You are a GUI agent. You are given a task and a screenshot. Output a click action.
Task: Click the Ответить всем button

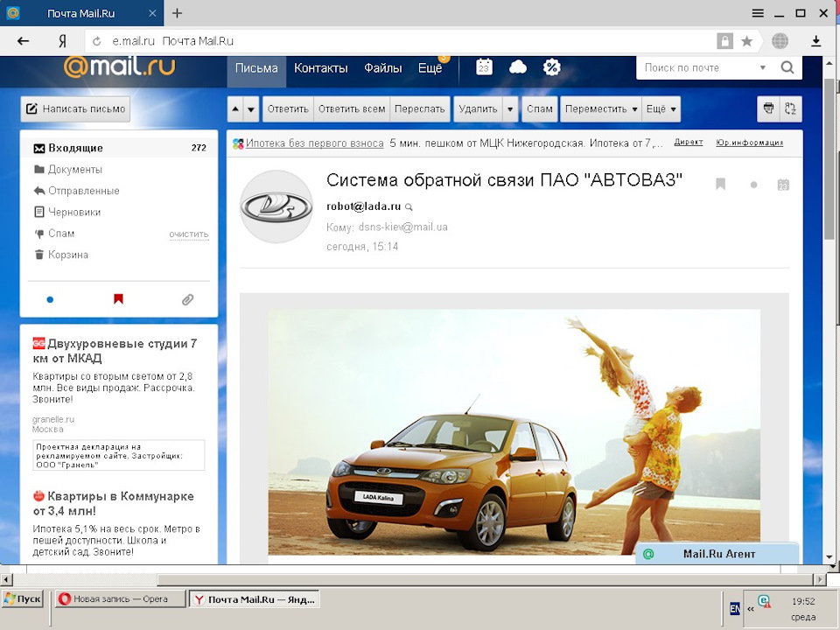[352, 108]
